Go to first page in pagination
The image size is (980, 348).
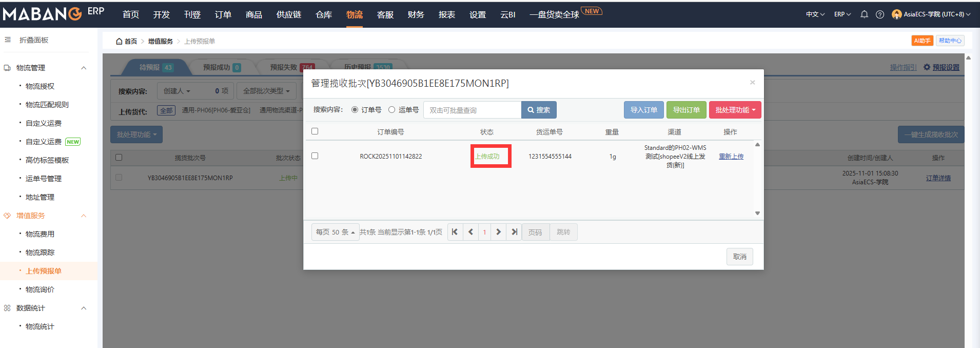click(455, 232)
